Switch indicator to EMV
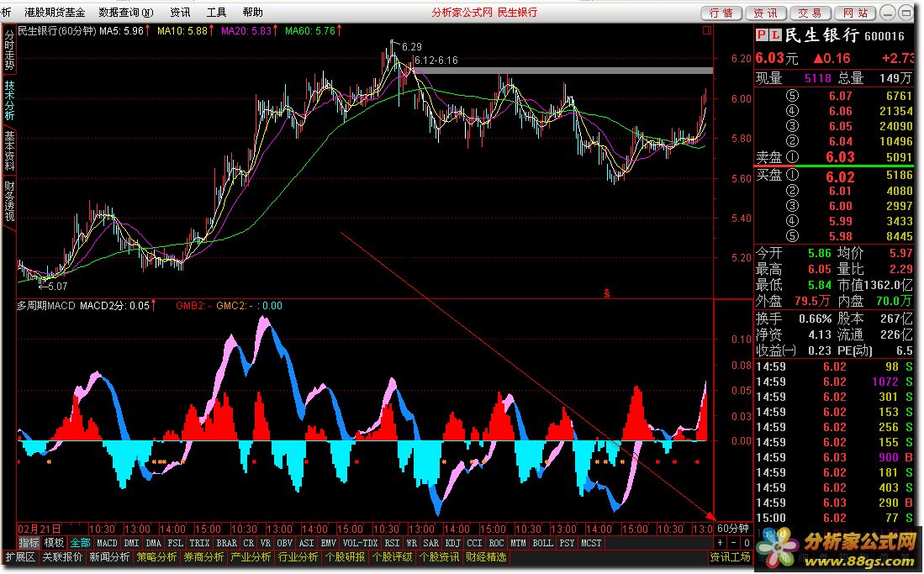Viewport: 924px width, 574px height. pos(328,543)
